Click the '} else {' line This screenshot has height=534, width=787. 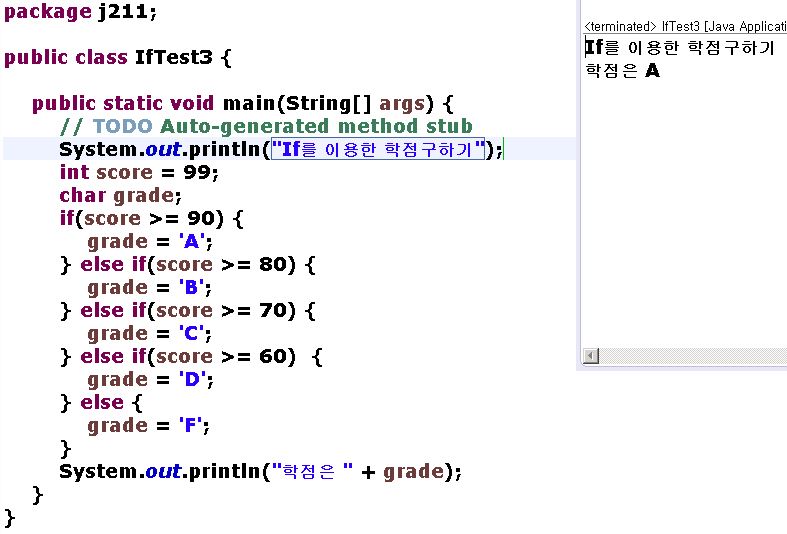pos(101,403)
